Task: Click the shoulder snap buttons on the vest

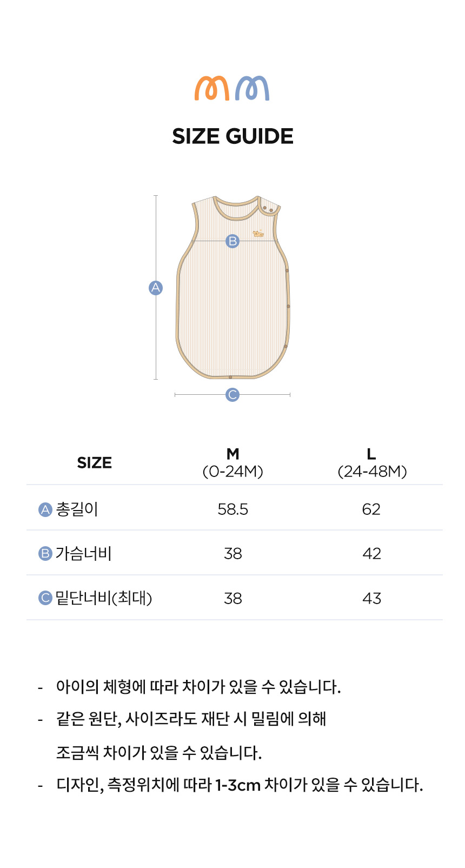Action: pos(268,209)
